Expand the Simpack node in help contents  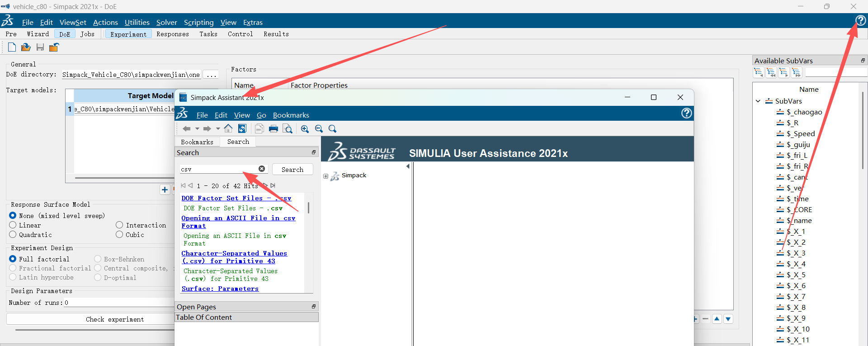coord(325,176)
